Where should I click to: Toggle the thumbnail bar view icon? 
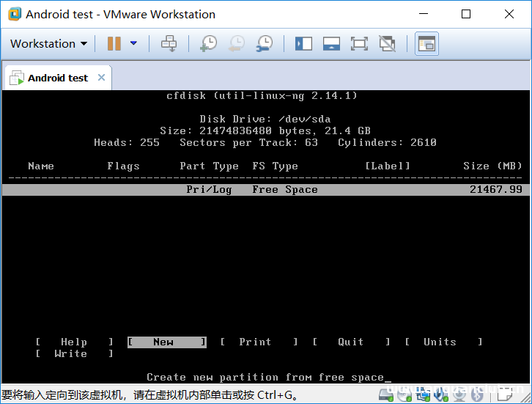(x=331, y=44)
